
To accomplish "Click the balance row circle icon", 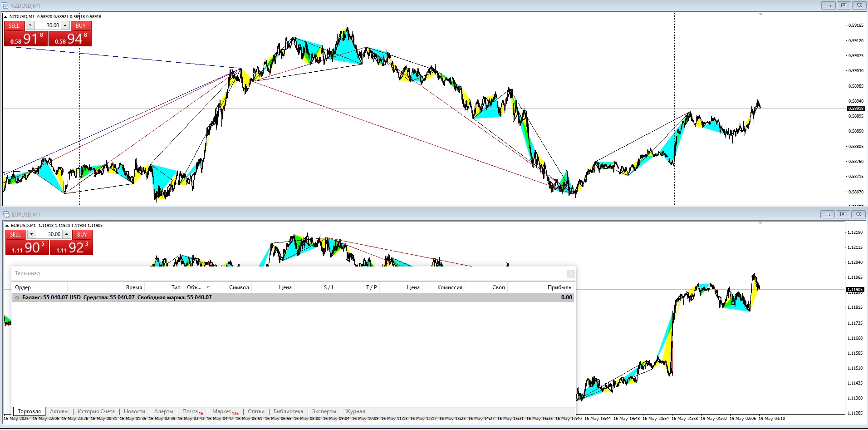I will click(17, 298).
